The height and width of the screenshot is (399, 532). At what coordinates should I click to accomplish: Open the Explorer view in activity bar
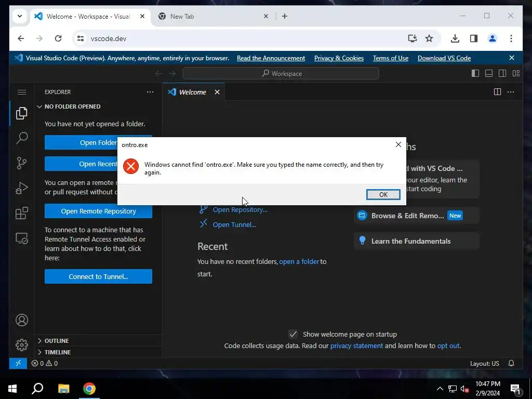click(x=22, y=113)
